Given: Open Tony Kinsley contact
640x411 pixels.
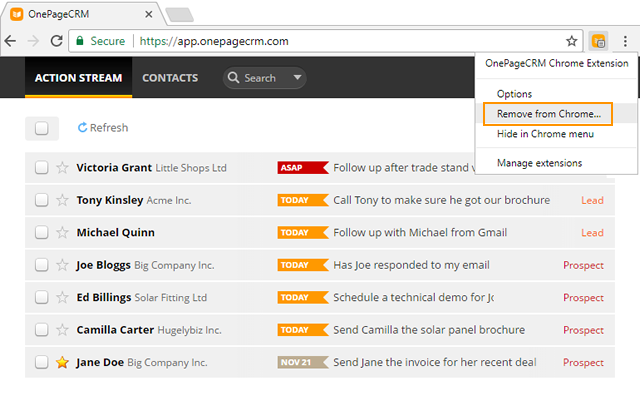Looking at the screenshot, I should [110, 200].
